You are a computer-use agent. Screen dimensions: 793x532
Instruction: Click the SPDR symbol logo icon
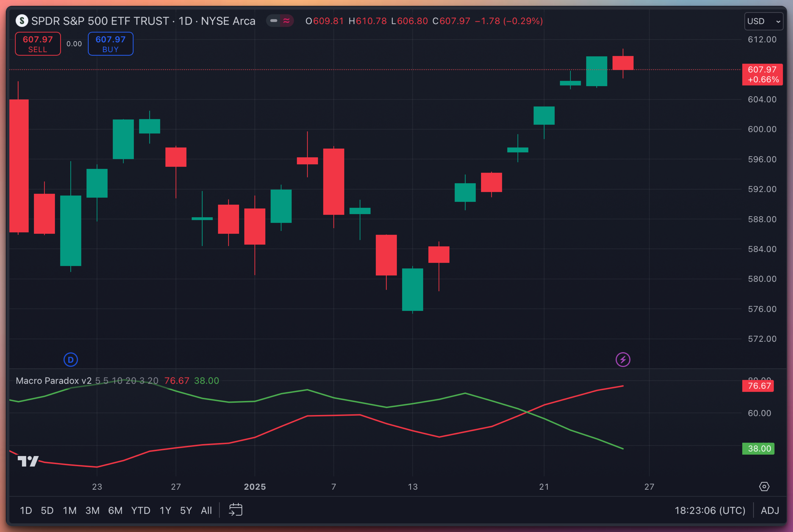(x=22, y=21)
